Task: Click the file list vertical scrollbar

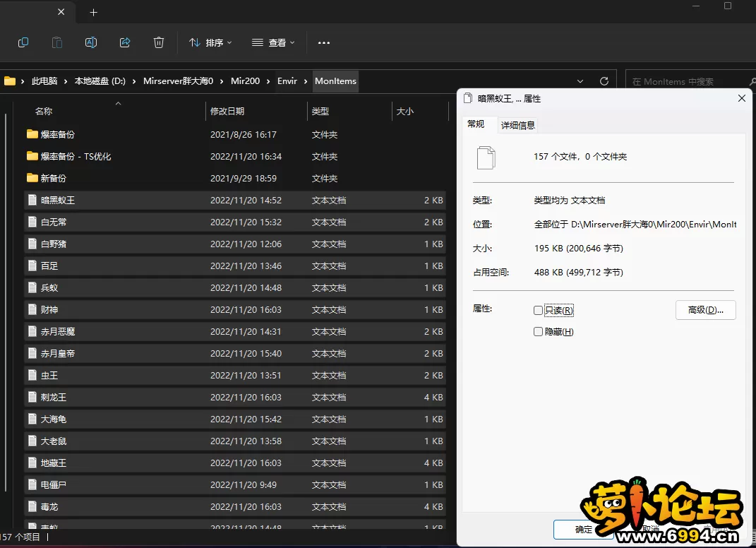Action: click(x=6, y=303)
